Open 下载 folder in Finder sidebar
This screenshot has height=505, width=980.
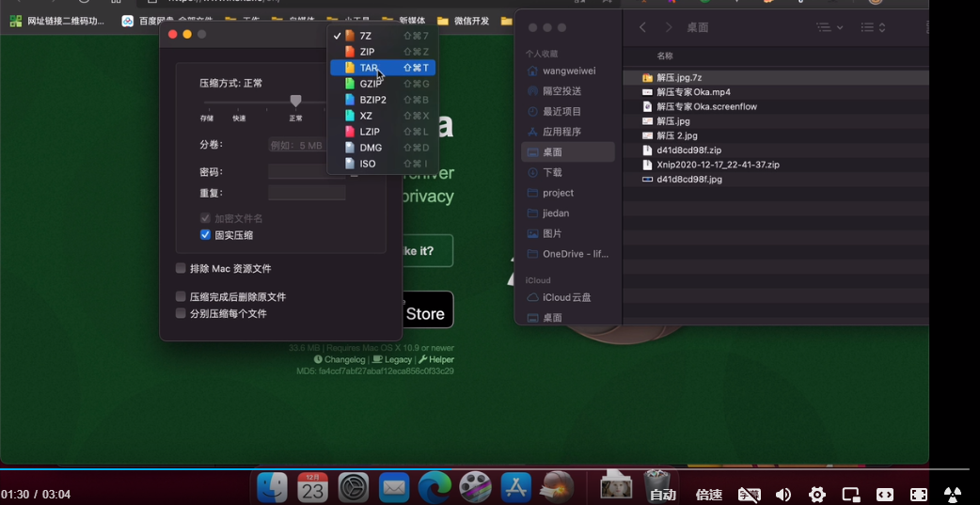tap(568, 172)
